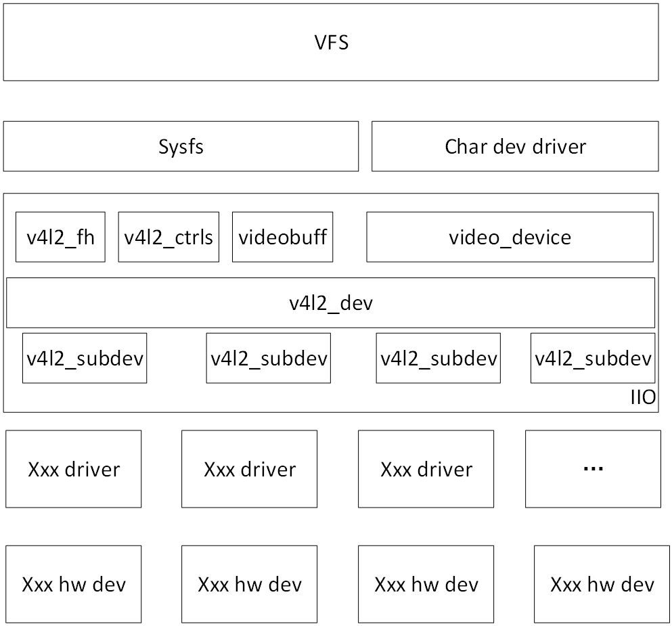Click the video_device box
The image size is (672, 626).
509,238
